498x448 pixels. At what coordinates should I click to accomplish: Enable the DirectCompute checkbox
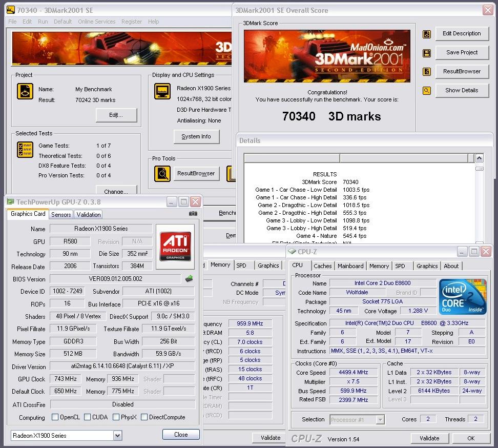pyautogui.click(x=144, y=417)
